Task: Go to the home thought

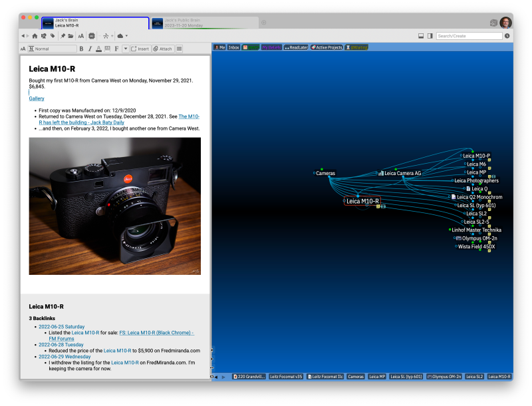Action: click(x=35, y=36)
